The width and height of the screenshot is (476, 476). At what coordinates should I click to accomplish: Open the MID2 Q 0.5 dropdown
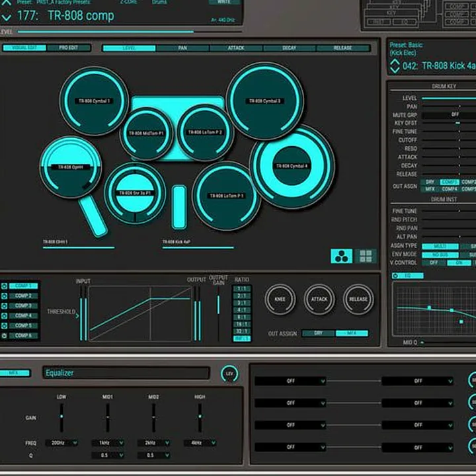[x=153, y=455]
